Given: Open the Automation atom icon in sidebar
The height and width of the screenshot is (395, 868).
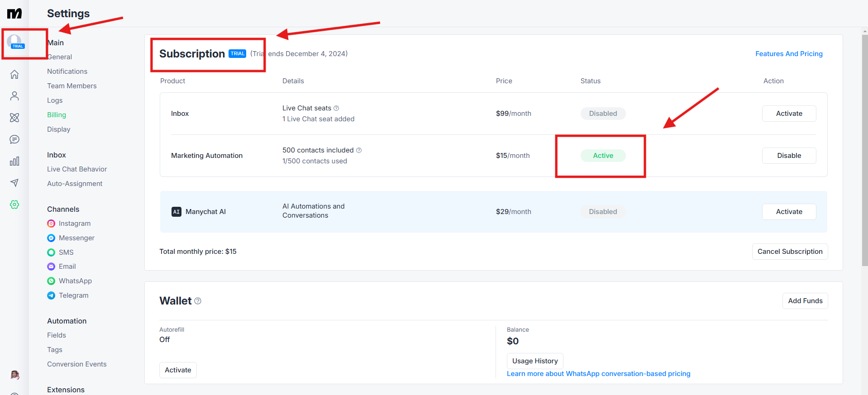Looking at the screenshot, I should click(14, 118).
